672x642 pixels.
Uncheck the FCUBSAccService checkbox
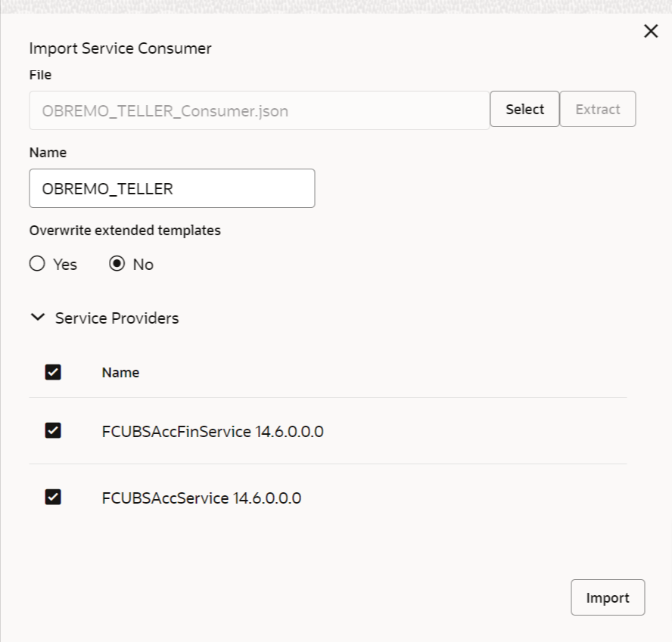tap(53, 497)
